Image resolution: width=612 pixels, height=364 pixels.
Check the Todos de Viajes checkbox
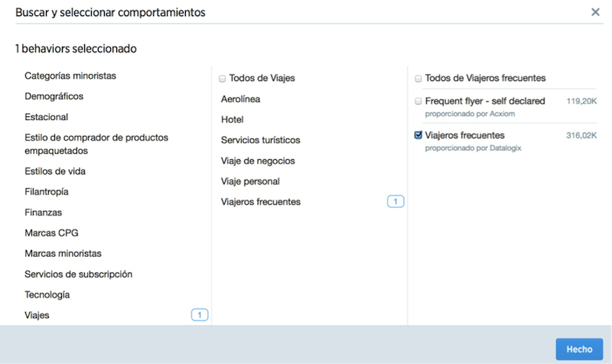pos(223,79)
